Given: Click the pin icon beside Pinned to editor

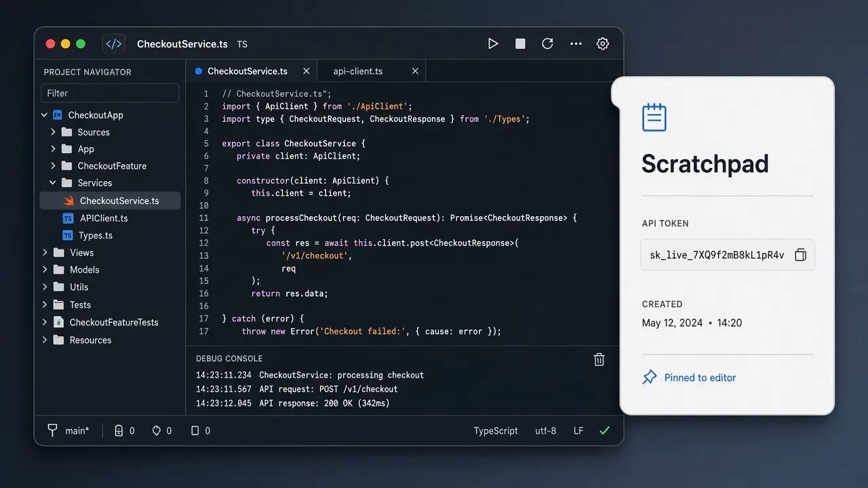Looking at the screenshot, I should pos(650,378).
